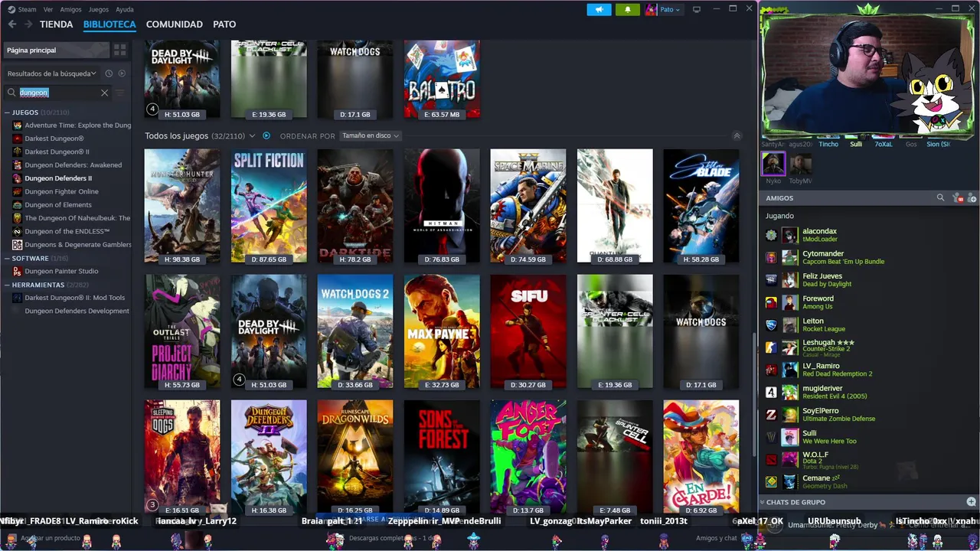Open Watch Dogs 2 game cover
Screen dimensions: 980x551
click(x=355, y=331)
